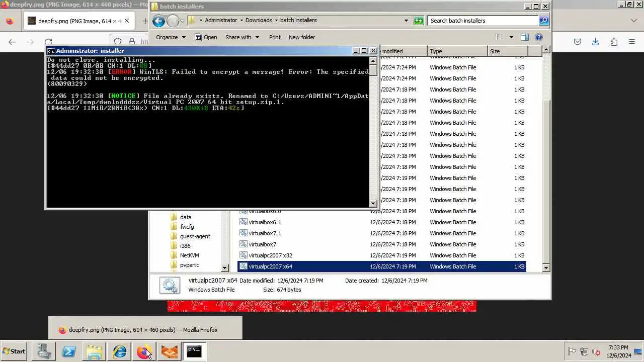Click the virtualpc2007 x64 details pane thumbnail
Image resolution: width=644 pixels, height=362 pixels.
pos(170,285)
